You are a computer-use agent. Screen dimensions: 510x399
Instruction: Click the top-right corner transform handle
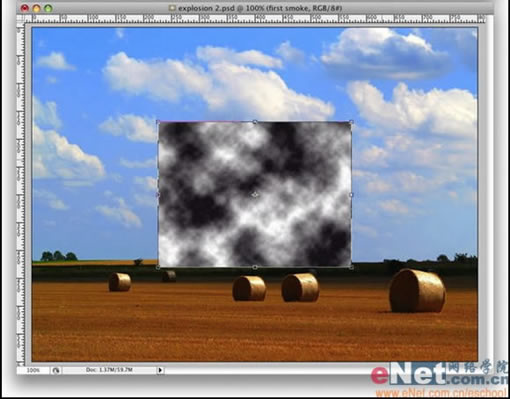click(x=351, y=122)
